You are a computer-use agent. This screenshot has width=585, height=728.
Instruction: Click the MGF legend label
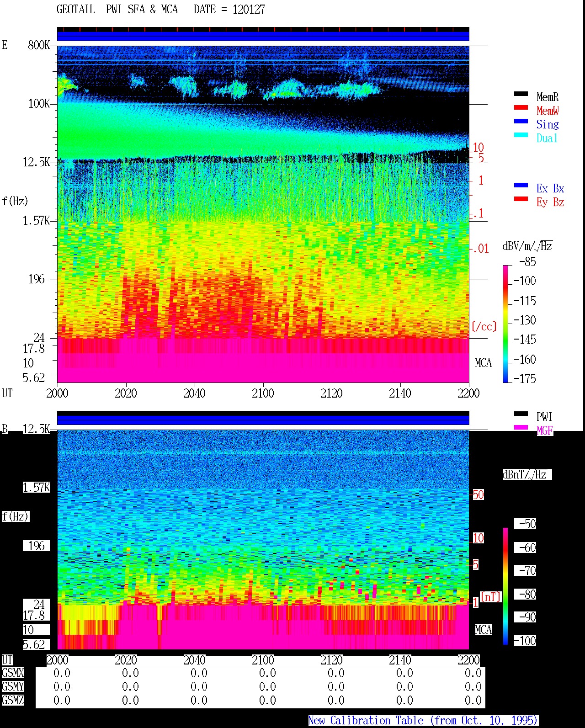[545, 430]
